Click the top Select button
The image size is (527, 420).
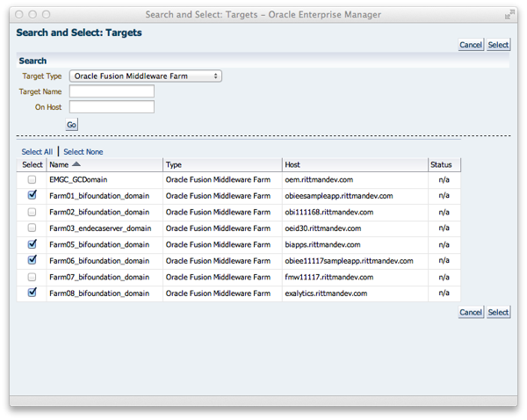(498, 45)
